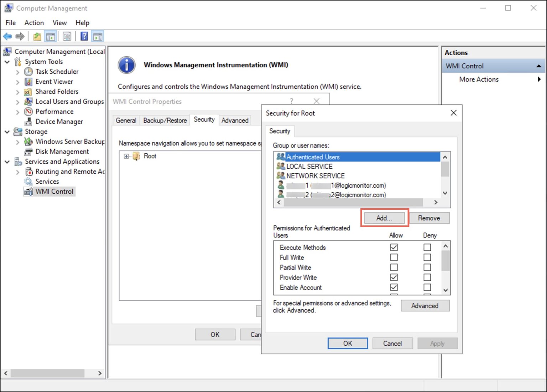Image resolution: width=547 pixels, height=392 pixels.
Task: Open Help using the question mark toolbar icon
Action: click(x=84, y=36)
